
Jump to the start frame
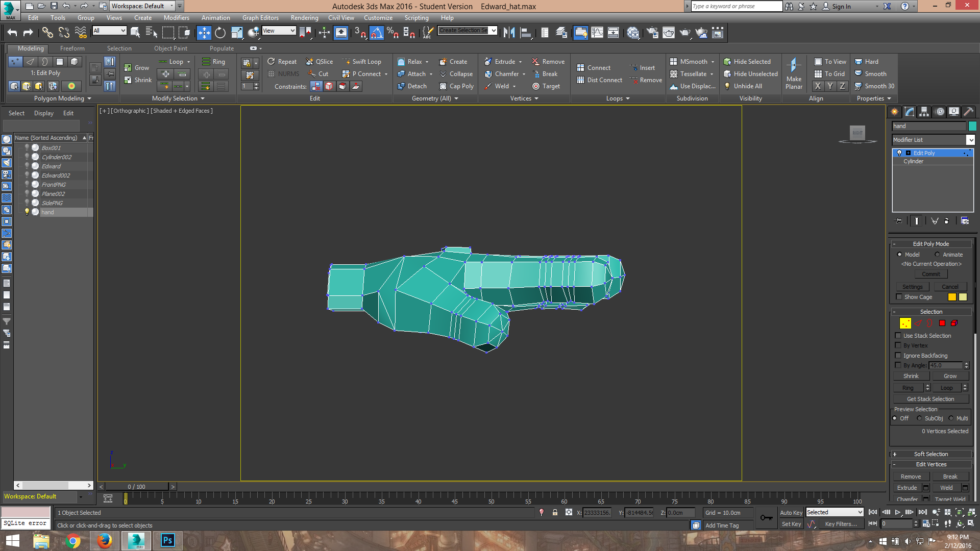tap(873, 512)
